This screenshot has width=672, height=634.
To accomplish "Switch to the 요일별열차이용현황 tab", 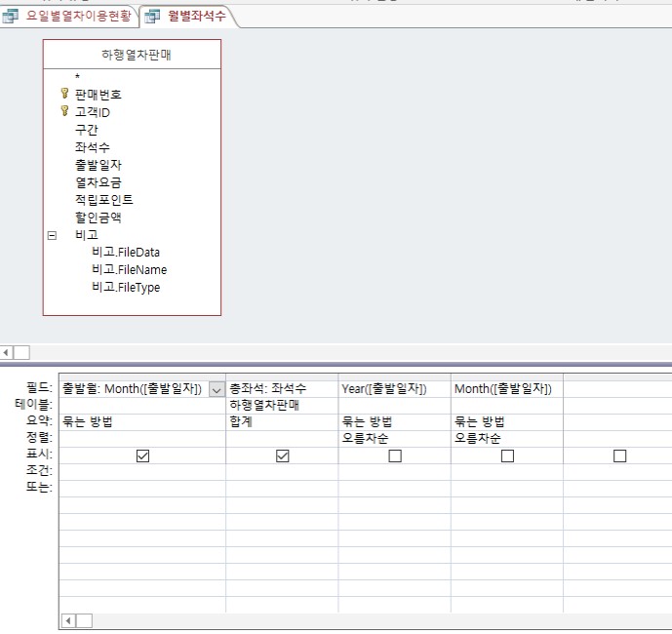I will click(x=78, y=17).
